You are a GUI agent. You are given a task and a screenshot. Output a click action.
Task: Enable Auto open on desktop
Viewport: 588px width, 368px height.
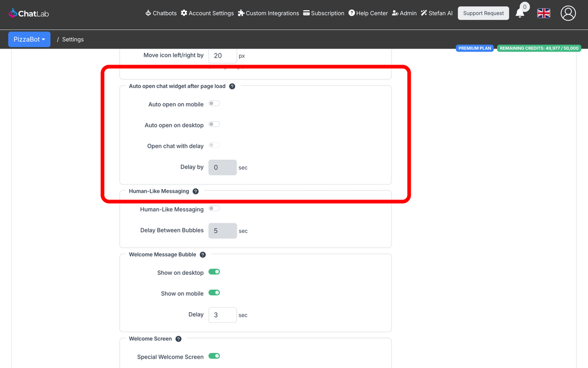tap(214, 125)
